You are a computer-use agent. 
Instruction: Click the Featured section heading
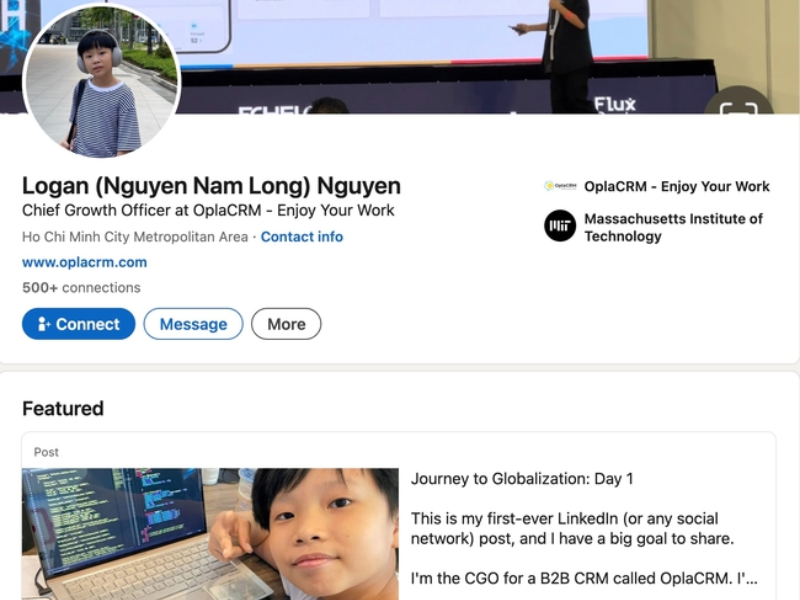tap(63, 409)
